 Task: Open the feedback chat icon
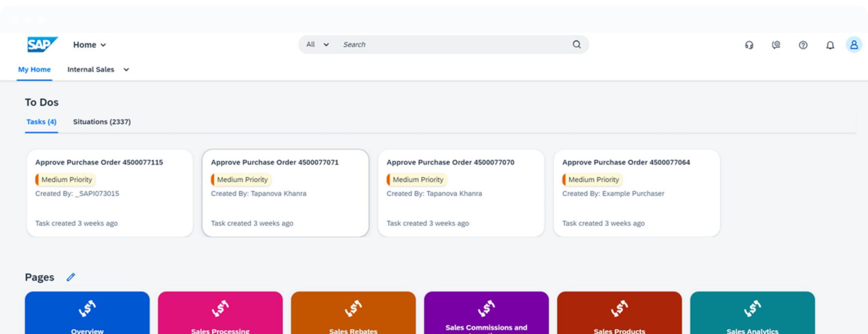776,45
